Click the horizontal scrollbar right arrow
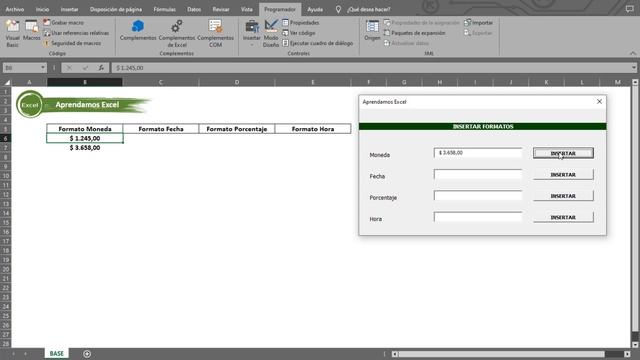The image size is (640, 360). pyautogui.click(x=627, y=354)
